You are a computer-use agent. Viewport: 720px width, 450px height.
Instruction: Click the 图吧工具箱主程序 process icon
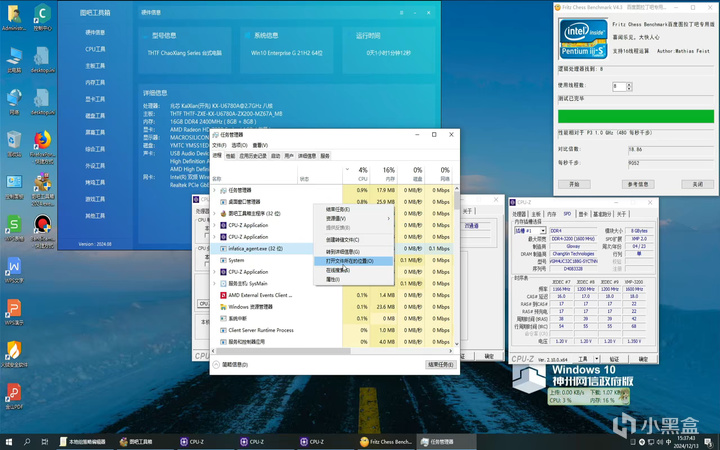click(x=223, y=214)
